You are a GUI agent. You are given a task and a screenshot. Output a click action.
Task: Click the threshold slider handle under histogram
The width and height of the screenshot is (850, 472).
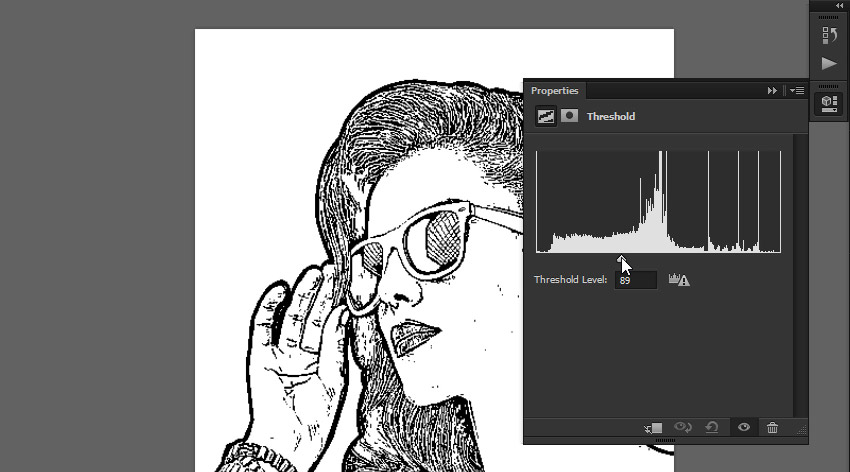[621, 258]
